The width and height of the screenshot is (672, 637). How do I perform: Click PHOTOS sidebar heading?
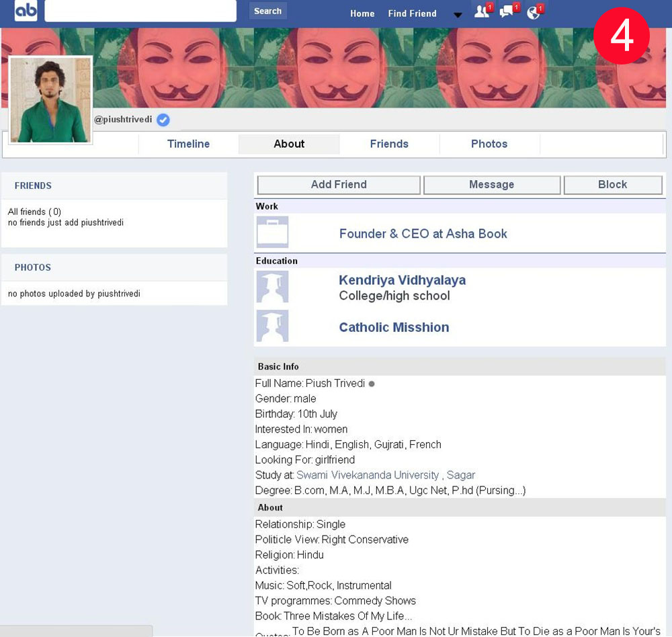pyautogui.click(x=32, y=267)
